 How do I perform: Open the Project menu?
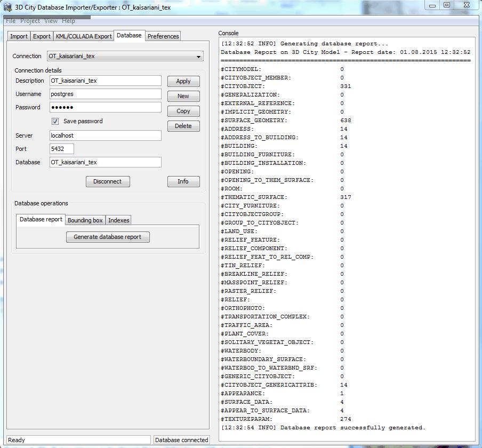click(30, 21)
